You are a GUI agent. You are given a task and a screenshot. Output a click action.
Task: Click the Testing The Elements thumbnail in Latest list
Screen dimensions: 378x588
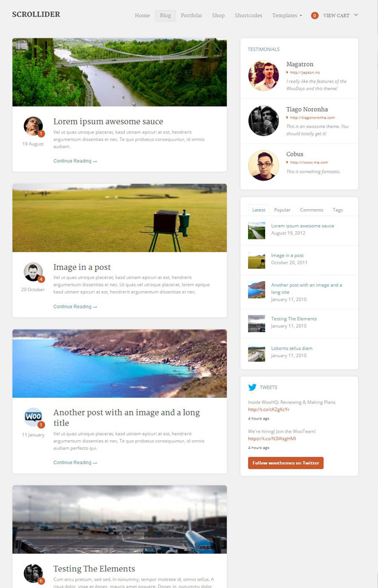point(257,323)
